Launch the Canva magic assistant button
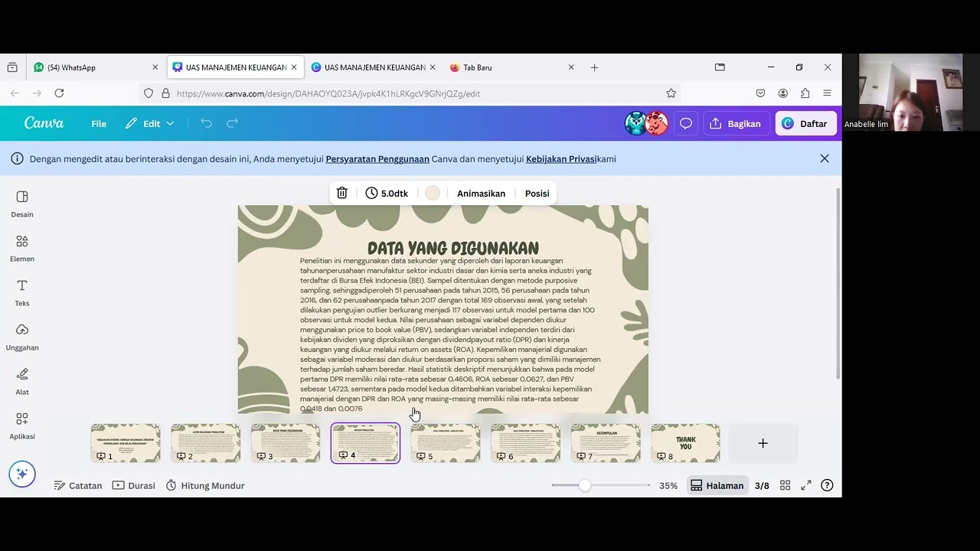The width and height of the screenshot is (980, 551). [22, 474]
